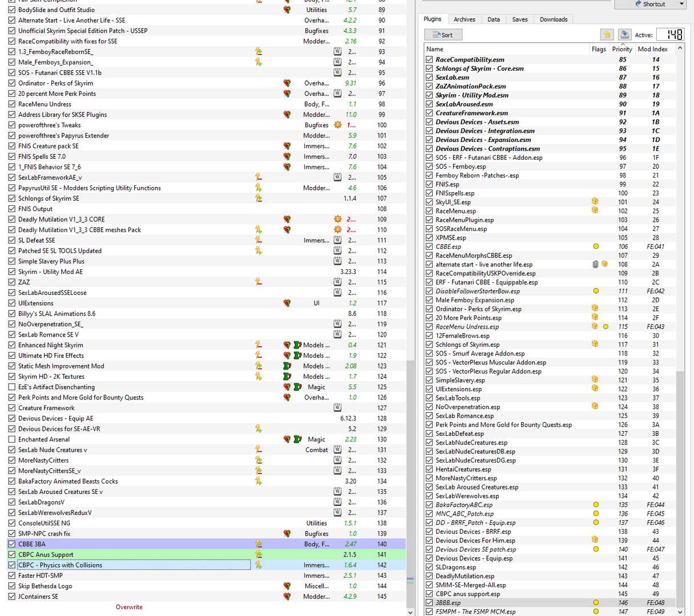Image resolution: width=694 pixels, height=616 pixels.
Task: Click green content icon on Enhanced Night Skyrim row
Action: coord(297,345)
